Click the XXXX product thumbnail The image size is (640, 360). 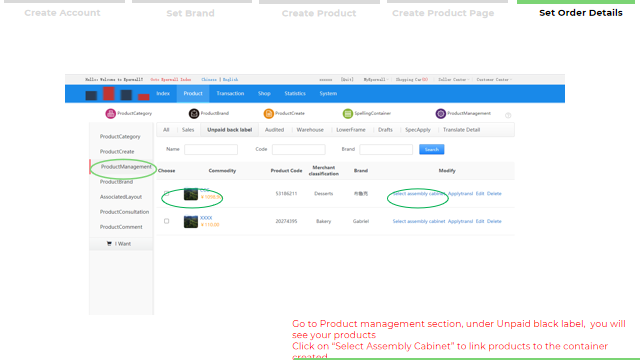[191, 222]
